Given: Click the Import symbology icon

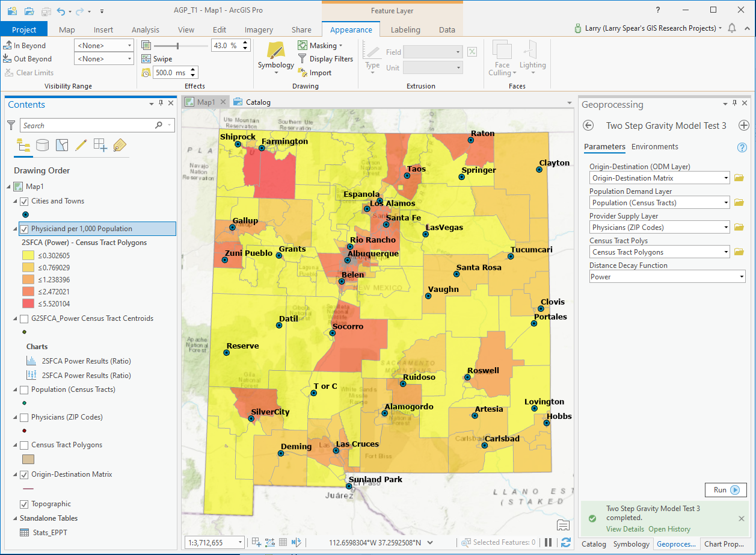Looking at the screenshot, I should [x=303, y=73].
